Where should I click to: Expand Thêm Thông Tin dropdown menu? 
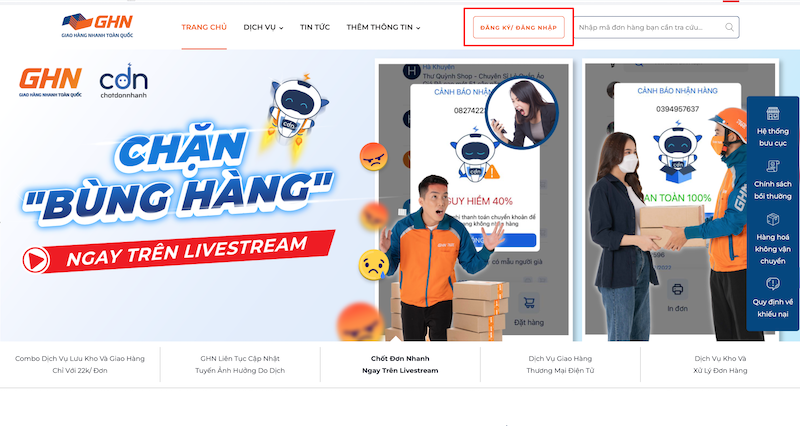[383, 27]
